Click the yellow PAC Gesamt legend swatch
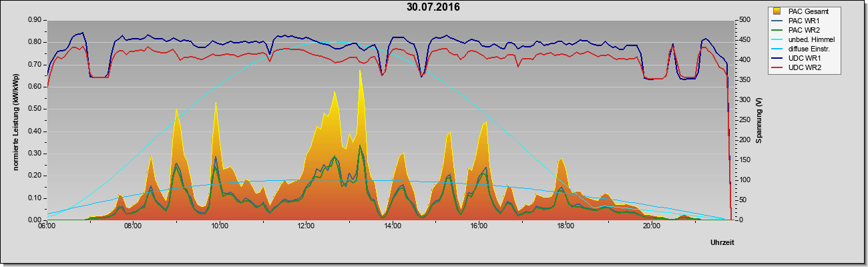This screenshot has height=267, width=868. pyautogui.click(x=777, y=11)
